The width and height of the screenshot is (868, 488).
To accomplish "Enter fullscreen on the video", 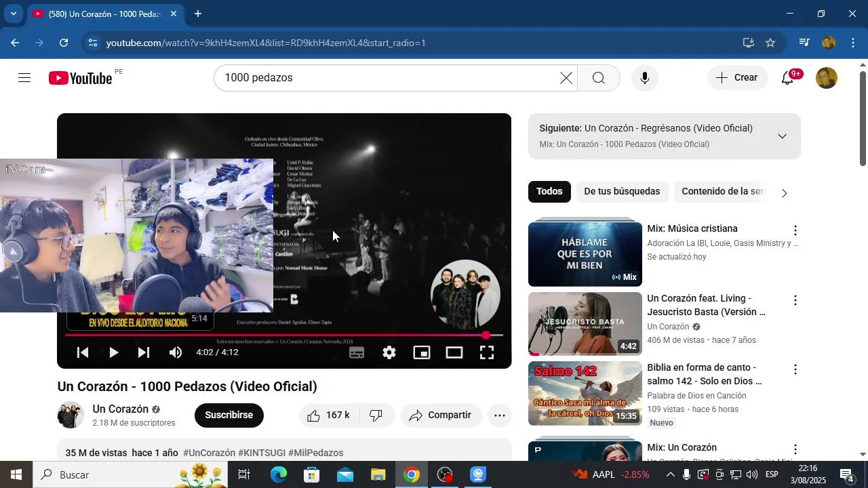I will tap(487, 352).
